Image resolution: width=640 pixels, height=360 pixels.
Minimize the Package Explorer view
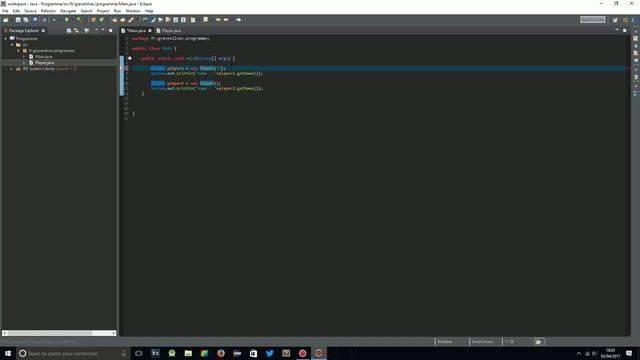point(103,30)
